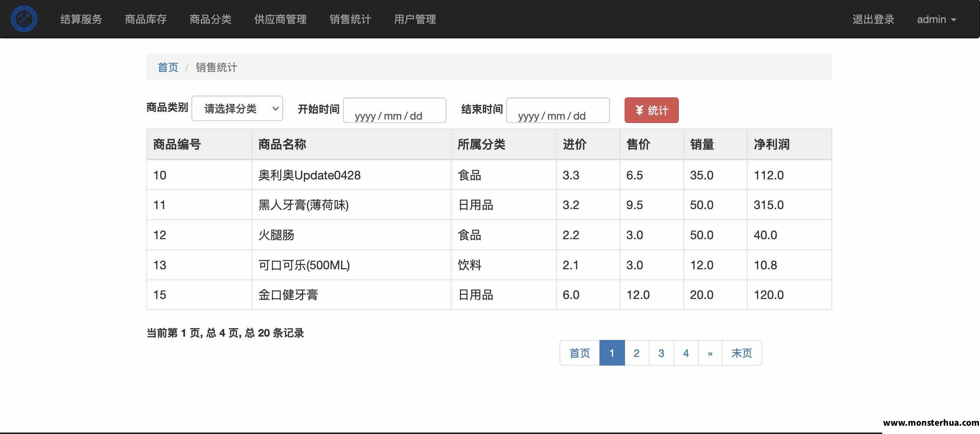
Task: Click product number 10 cell
Action: pyautogui.click(x=199, y=175)
